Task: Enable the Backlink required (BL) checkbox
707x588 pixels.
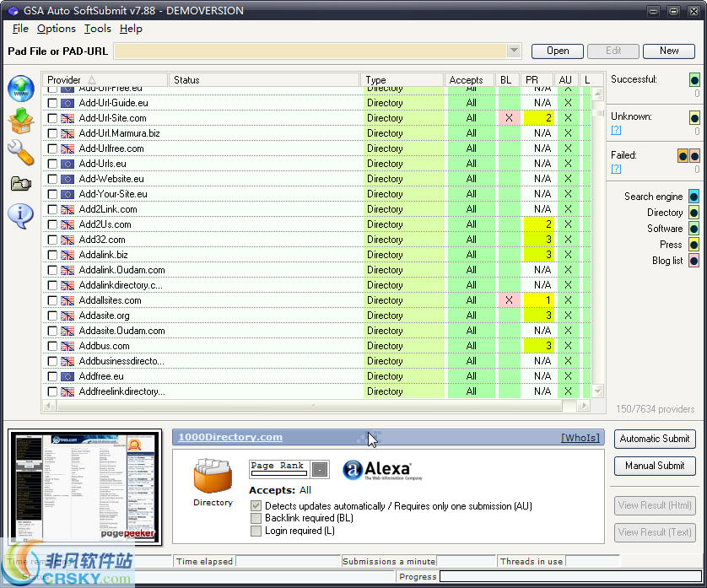Action: click(256, 518)
